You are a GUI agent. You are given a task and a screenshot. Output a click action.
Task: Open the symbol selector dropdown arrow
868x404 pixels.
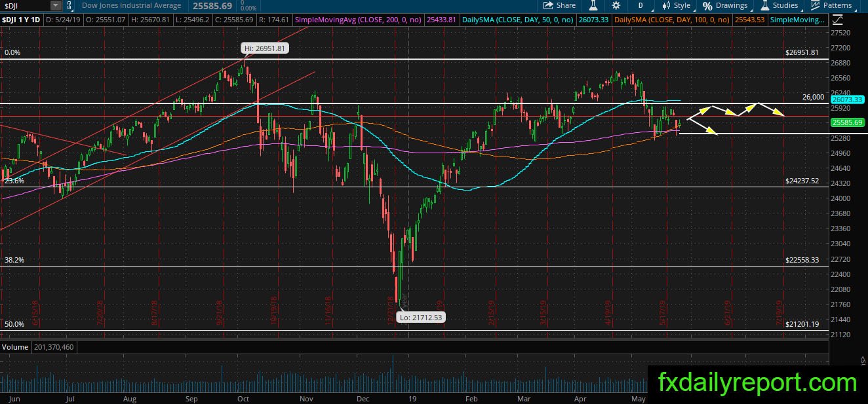(x=56, y=5)
